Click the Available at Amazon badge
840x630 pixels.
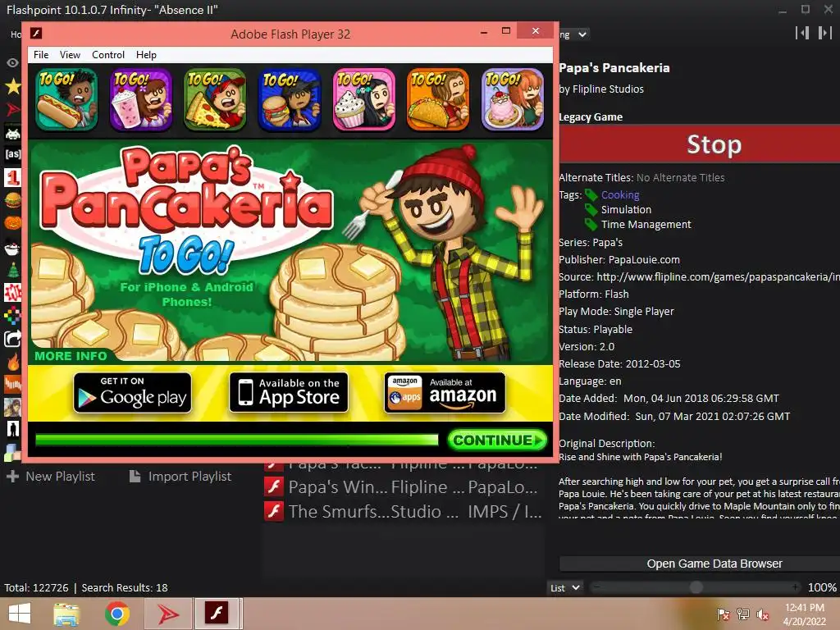(x=445, y=393)
